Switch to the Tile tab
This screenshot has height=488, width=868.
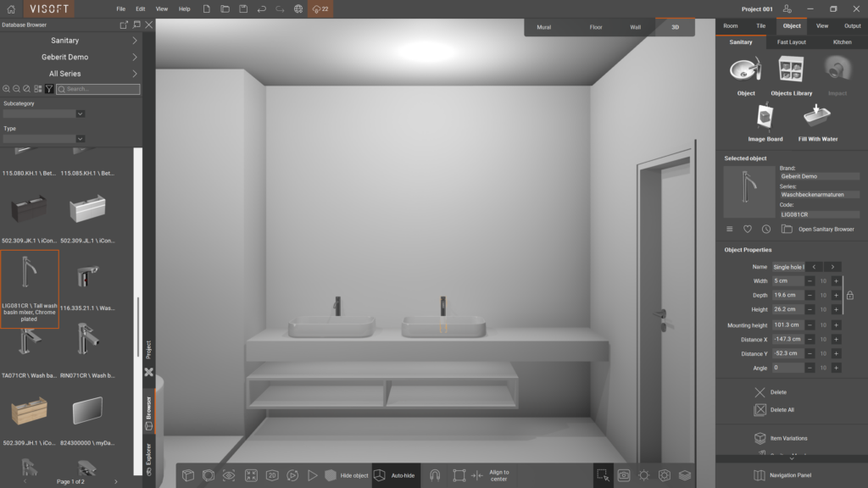[x=760, y=26]
